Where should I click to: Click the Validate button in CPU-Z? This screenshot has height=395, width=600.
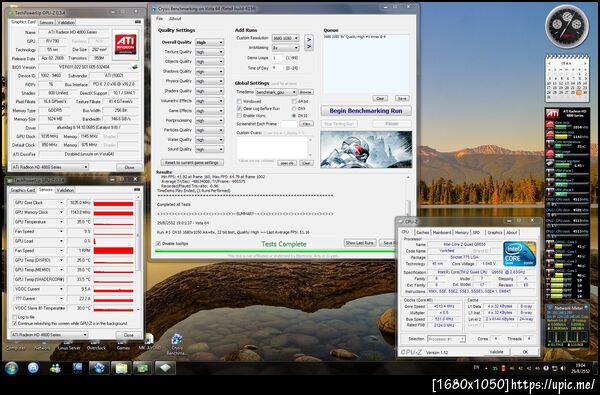coord(496,352)
